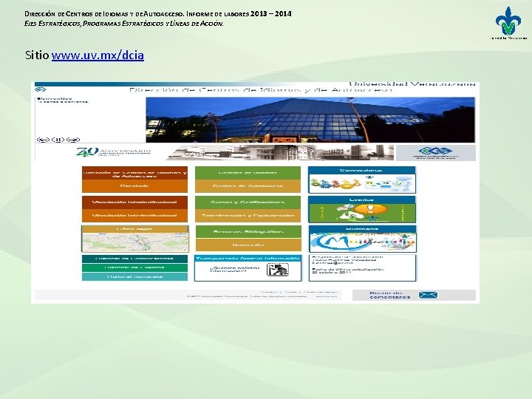Open the www.uv.mx/dcia hyperlink
The width and height of the screenshot is (532, 399).
pos(98,55)
